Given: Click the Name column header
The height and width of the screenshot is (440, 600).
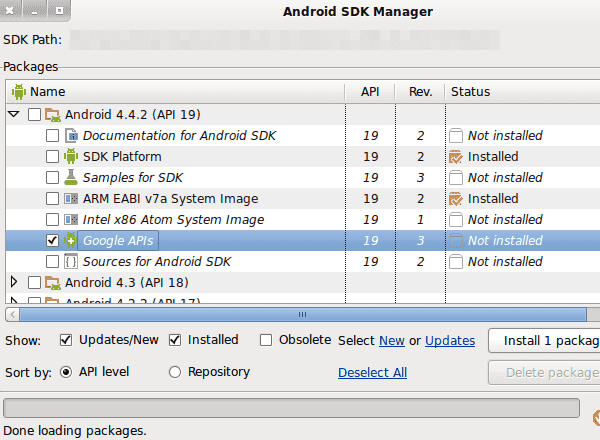Looking at the screenshot, I should tap(175, 92).
